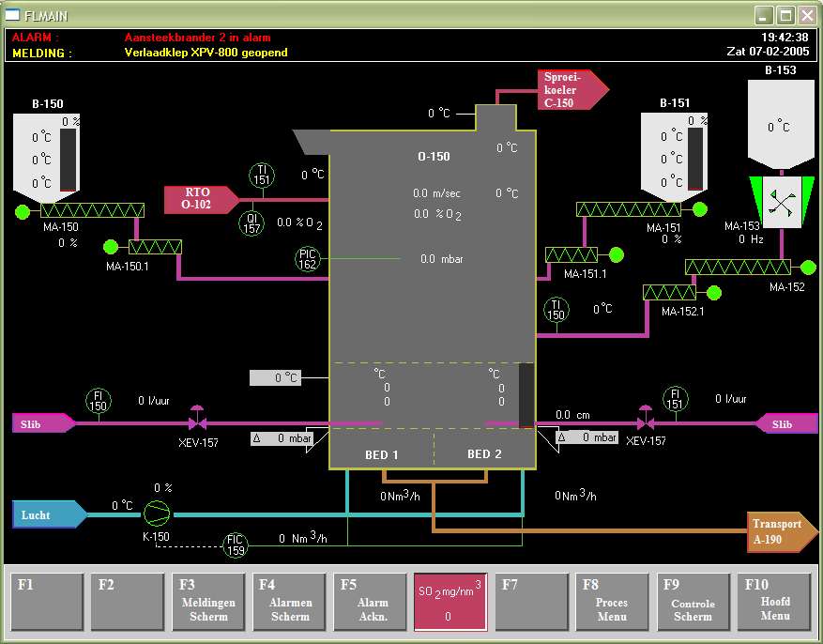The image size is (823, 644).
Task: Open F10 Hoofd Menu
Action: (774, 602)
